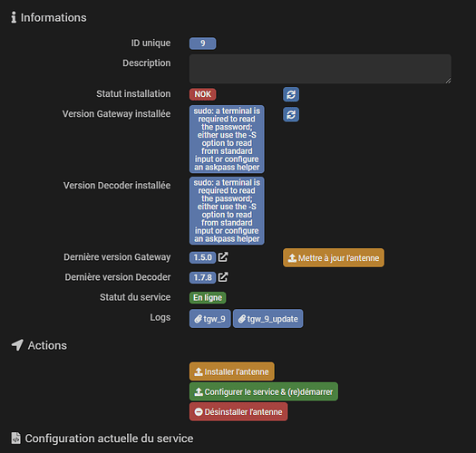Refresh the installation status
Screen dimensions: 476x453
coord(291,94)
